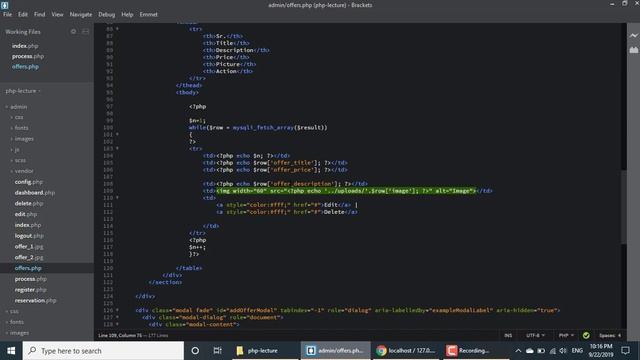Click the split editor view icon
The height and width of the screenshot is (360, 640).
pyautogui.click(x=86, y=31)
